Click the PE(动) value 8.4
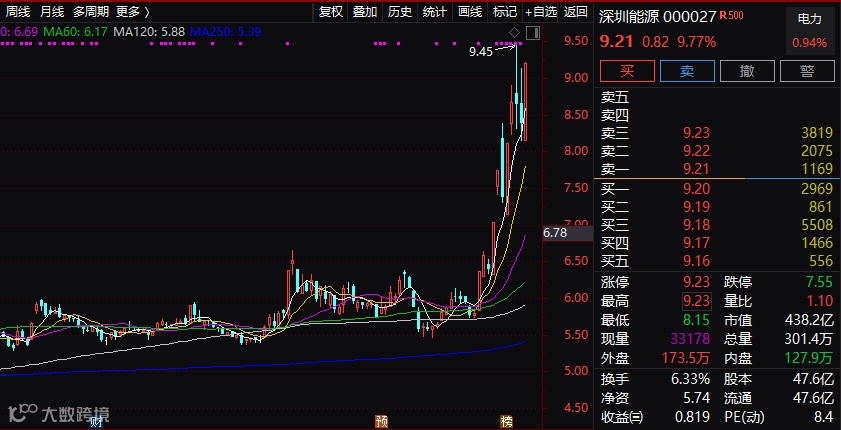 (823, 417)
